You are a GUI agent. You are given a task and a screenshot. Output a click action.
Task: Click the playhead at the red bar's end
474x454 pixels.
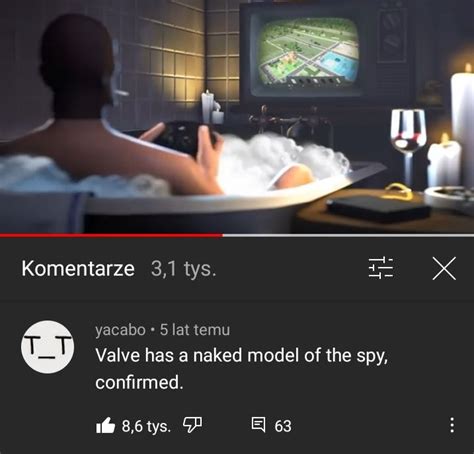222,235
